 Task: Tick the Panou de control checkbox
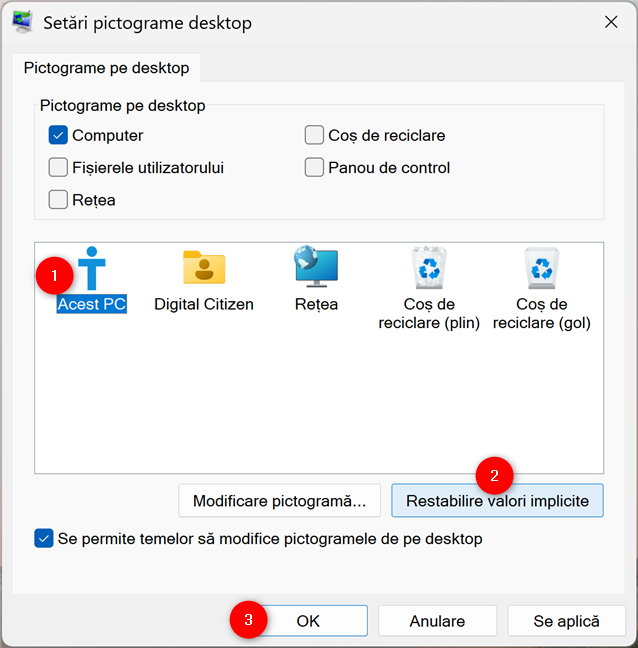pyautogui.click(x=314, y=167)
